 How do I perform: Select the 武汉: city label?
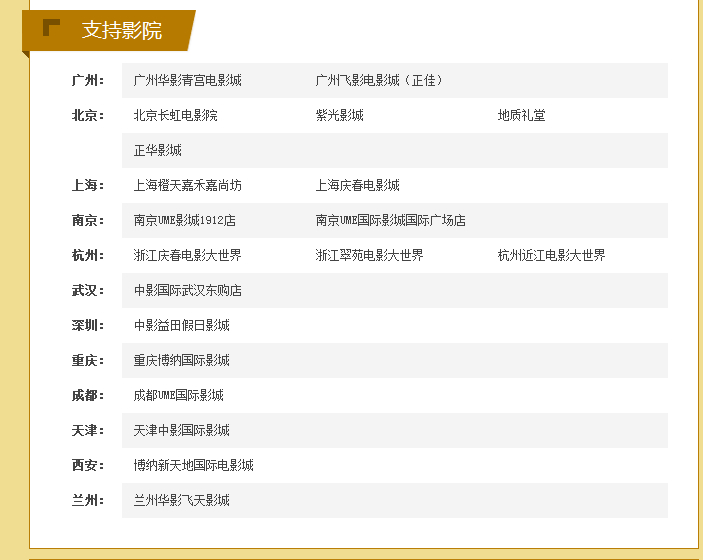tap(88, 291)
